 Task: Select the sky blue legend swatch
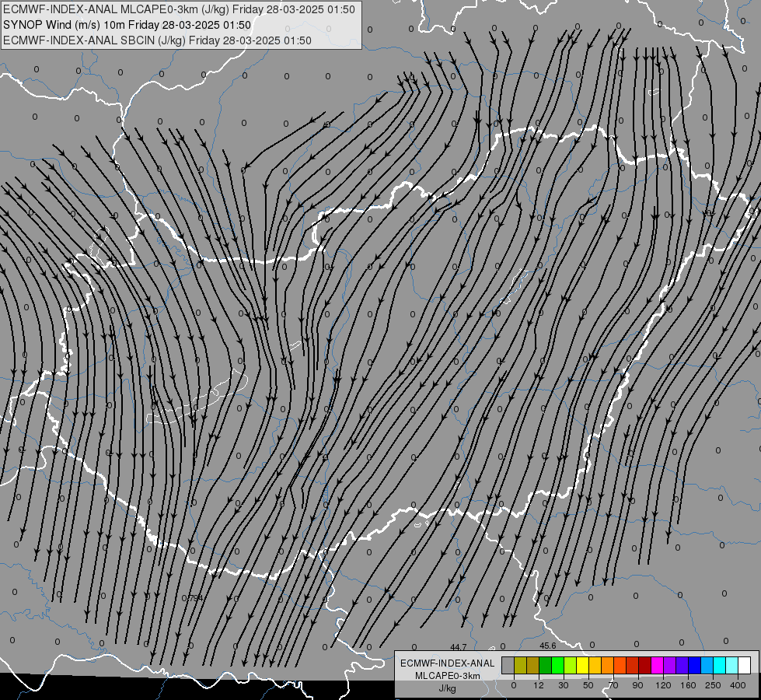tap(707, 665)
